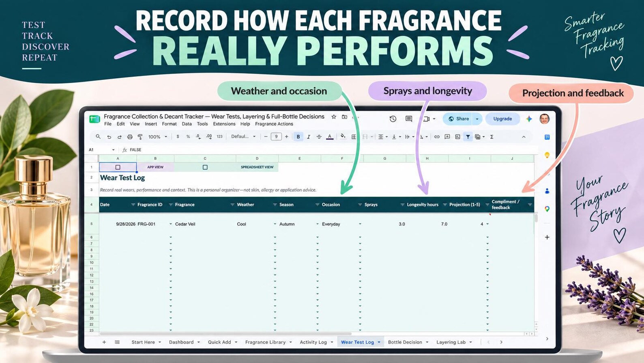Print the spreadsheet
644x363 pixels.
(130, 137)
